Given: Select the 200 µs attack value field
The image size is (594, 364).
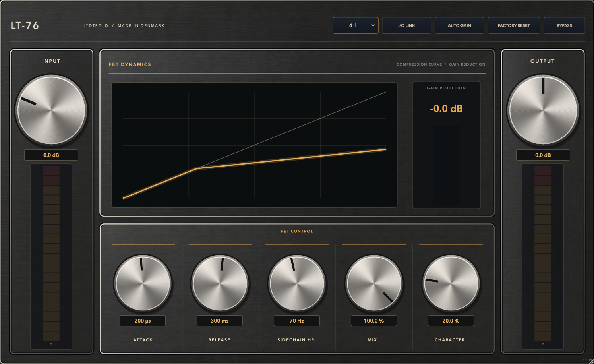Looking at the screenshot, I should click(x=143, y=321).
